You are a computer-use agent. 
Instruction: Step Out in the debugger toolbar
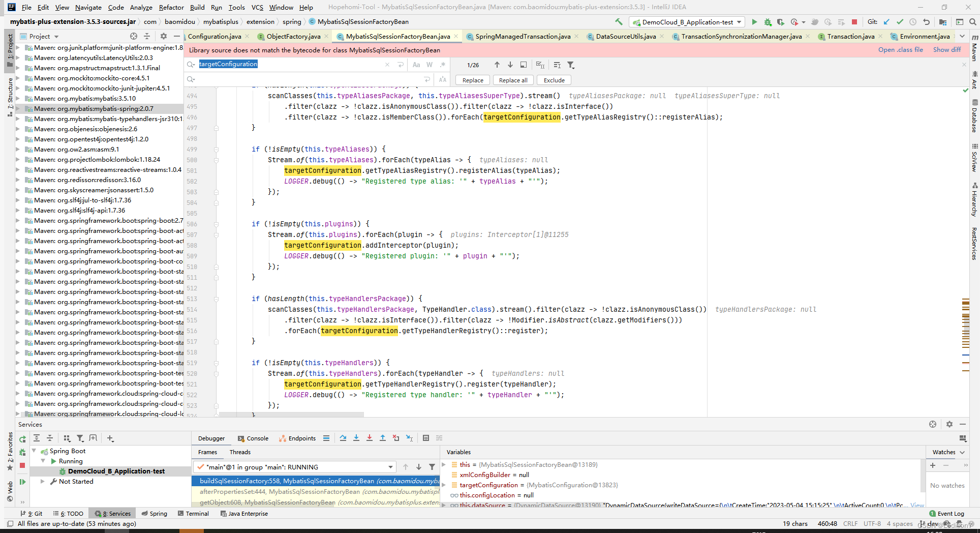[x=383, y=438]
